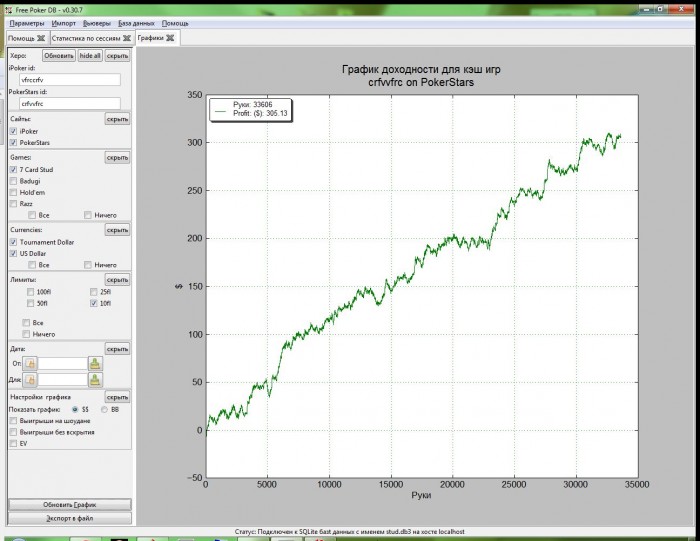
Task: Click the Free Poker DB title bar icon
Action: tap(8, 10)
